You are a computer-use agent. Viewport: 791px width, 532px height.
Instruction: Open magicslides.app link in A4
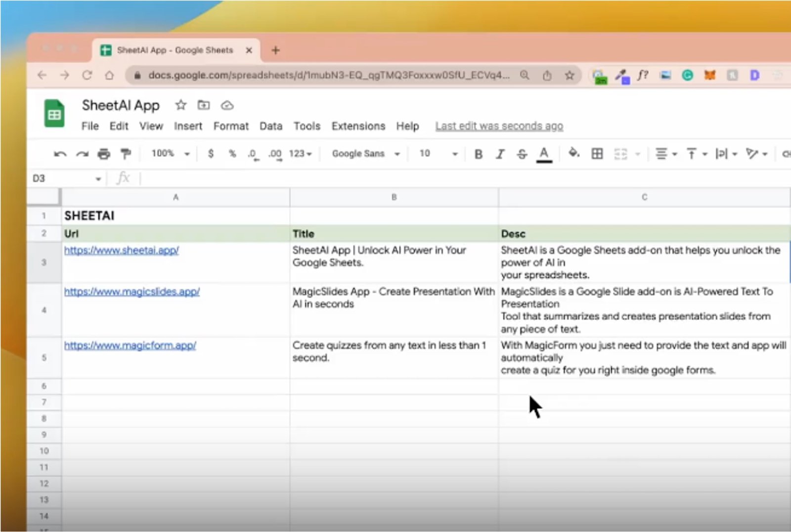[x=132, y=292]
